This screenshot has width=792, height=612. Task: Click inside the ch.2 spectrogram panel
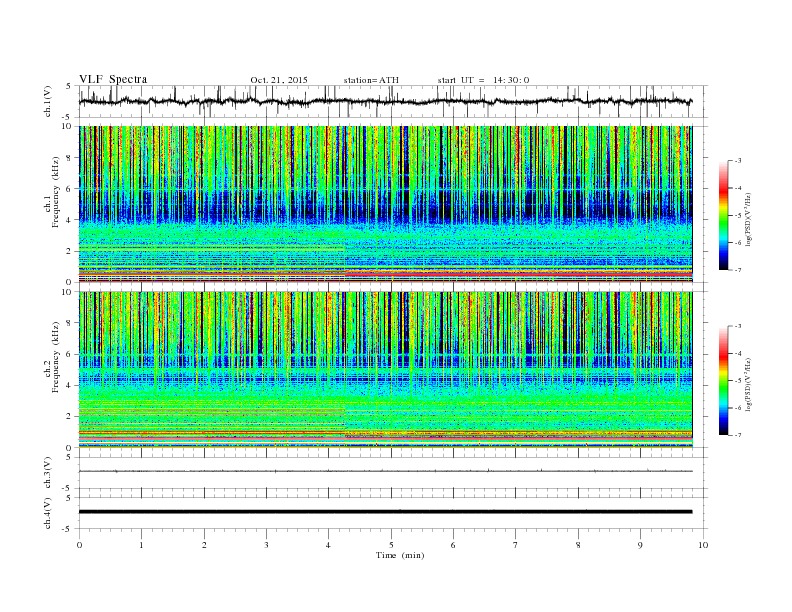pos(385,369)
